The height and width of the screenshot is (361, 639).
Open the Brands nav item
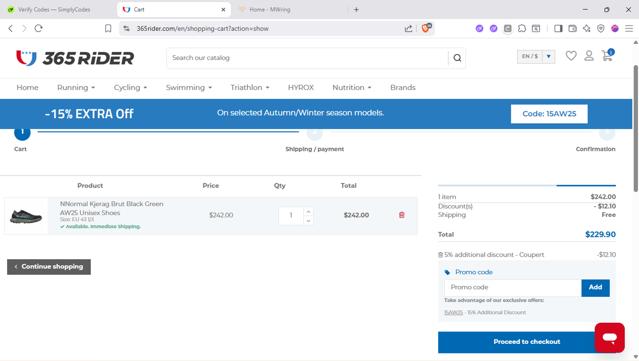coord(403,88)
